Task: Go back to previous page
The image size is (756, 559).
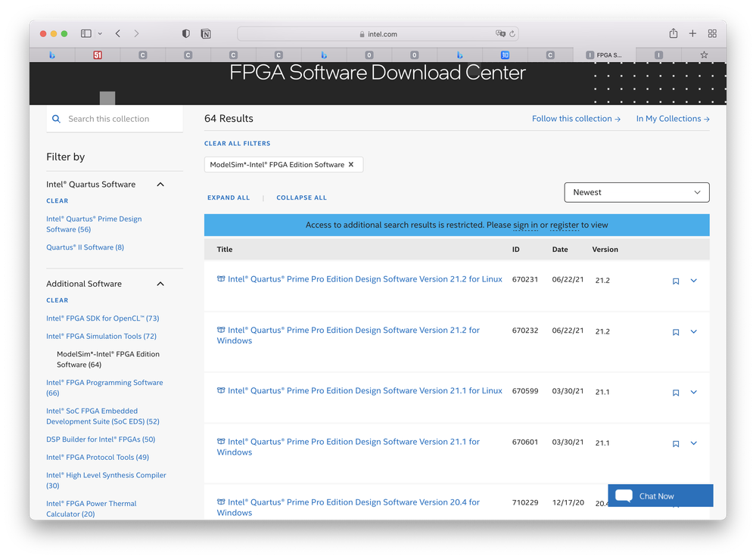Action: coord(118,34)
